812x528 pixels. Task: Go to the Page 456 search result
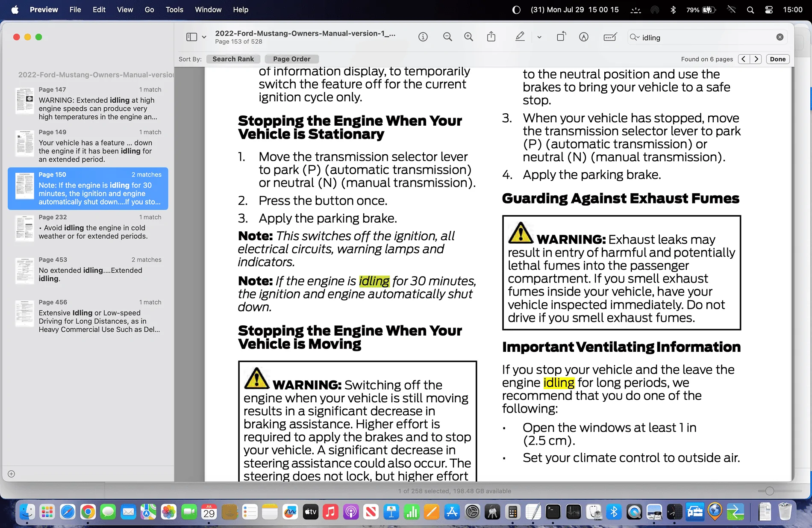[88, 316]
